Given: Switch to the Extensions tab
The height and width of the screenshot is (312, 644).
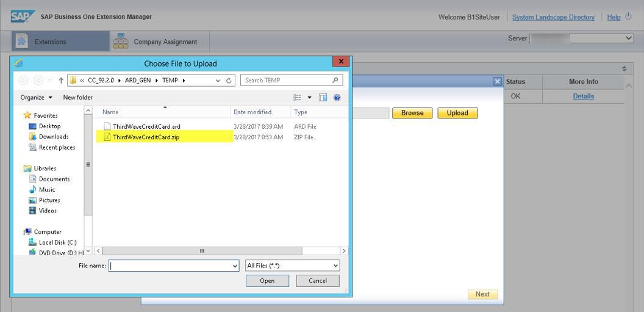Looking at the screenshot, I should 60,42.
